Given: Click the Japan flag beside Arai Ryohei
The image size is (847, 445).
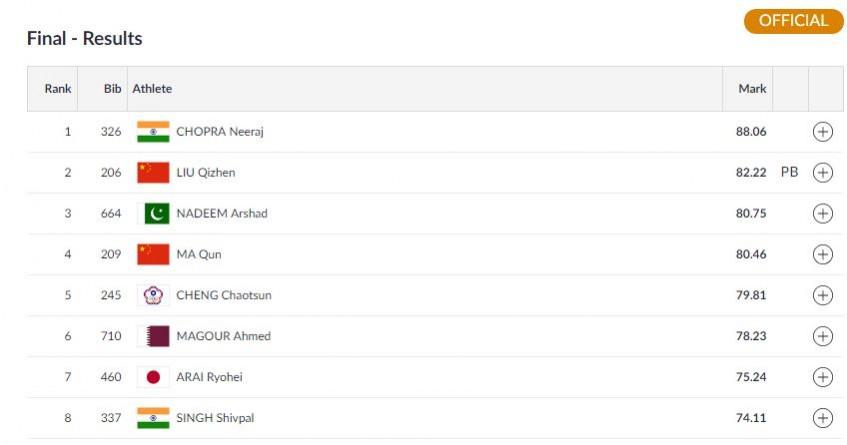Looking at the screenshot, I should click(153, 377).
